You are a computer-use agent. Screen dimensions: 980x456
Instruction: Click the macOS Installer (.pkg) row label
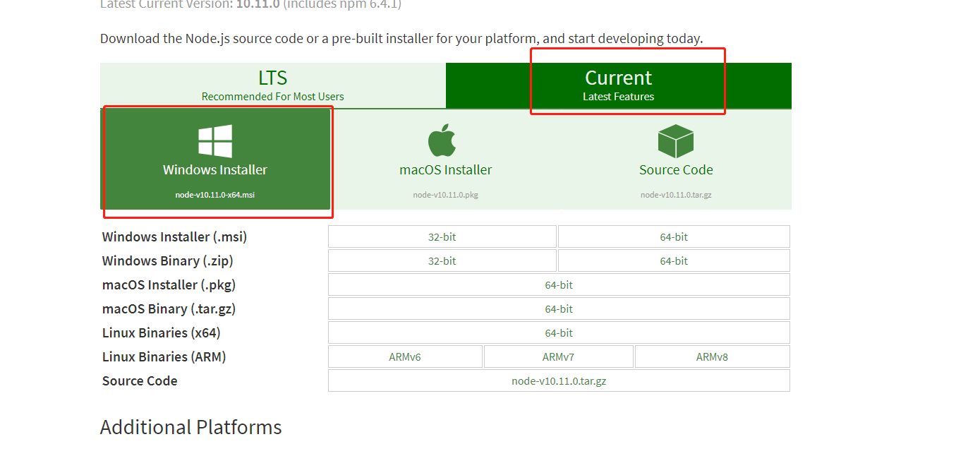point(169,285)
